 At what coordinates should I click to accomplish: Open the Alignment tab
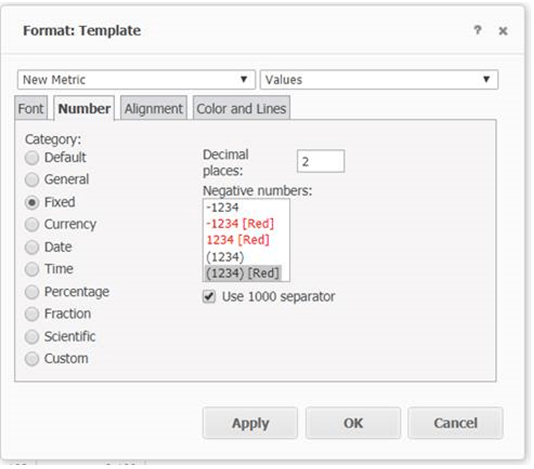(153, 108)
